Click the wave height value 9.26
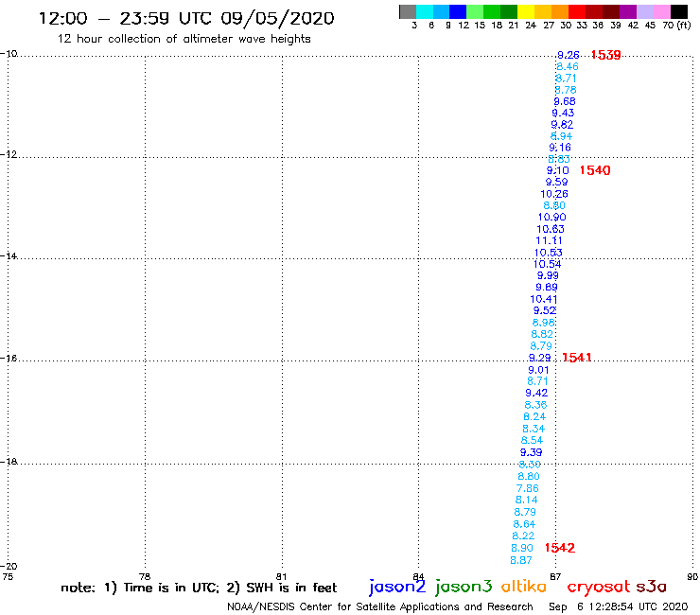The width and height of the screenshot is (700, 615). (568, 55)
